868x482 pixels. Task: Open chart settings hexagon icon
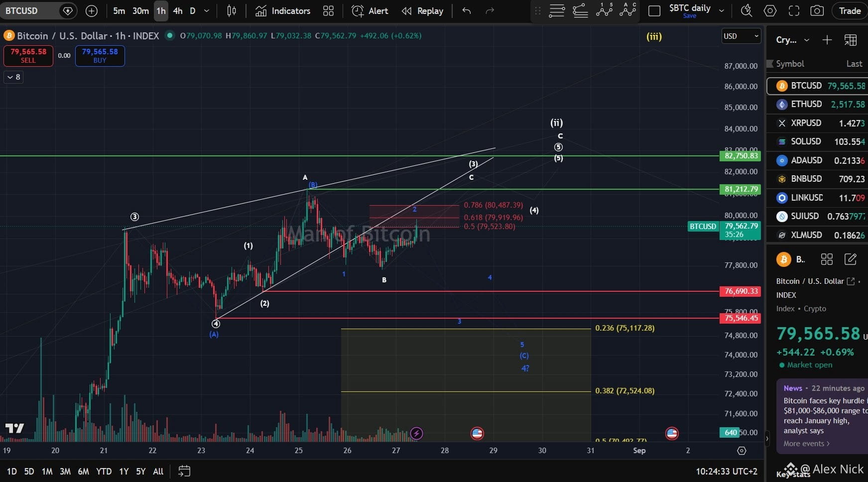click(770, 11)
